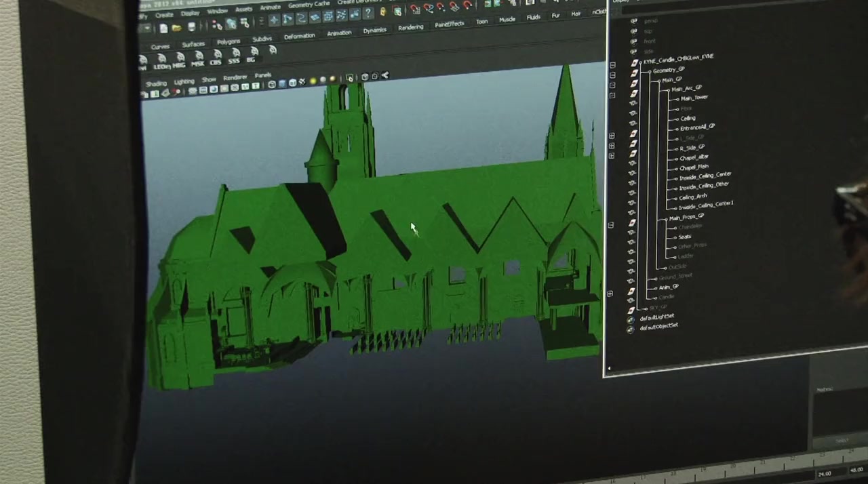Viewport: 868px width, 484px height.
Task: Collapse the KYNE_Candle_CHBGLow_KYNE node
Action: pyautogui.click(x=612, y=65)
